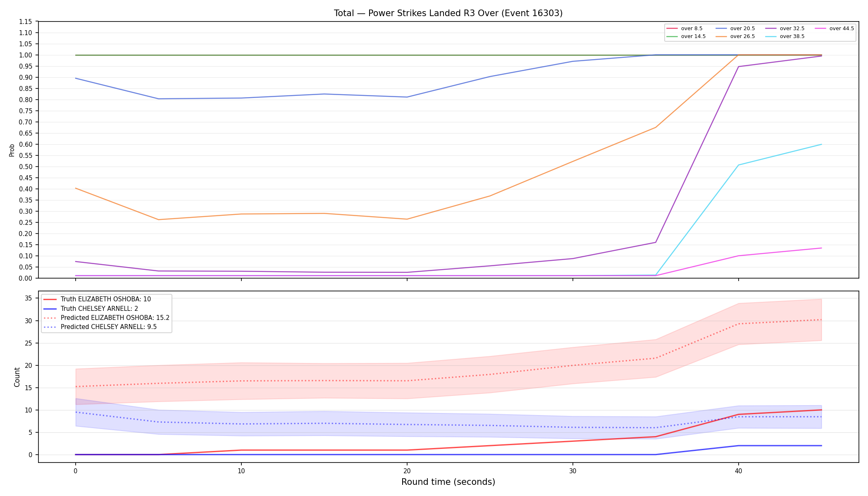Click the 0.10 tick label on Prob axis
Viewport: 868px width, 496px height.
tap(26, 256)
